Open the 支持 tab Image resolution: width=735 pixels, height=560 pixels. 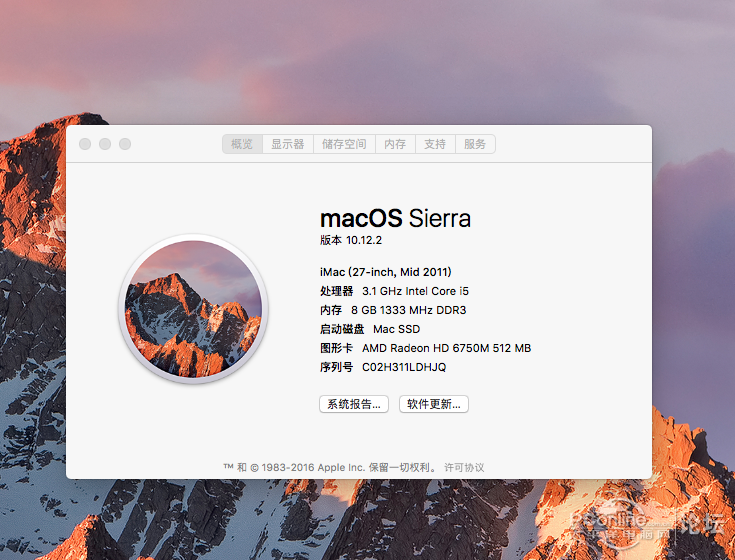point(435,144)
